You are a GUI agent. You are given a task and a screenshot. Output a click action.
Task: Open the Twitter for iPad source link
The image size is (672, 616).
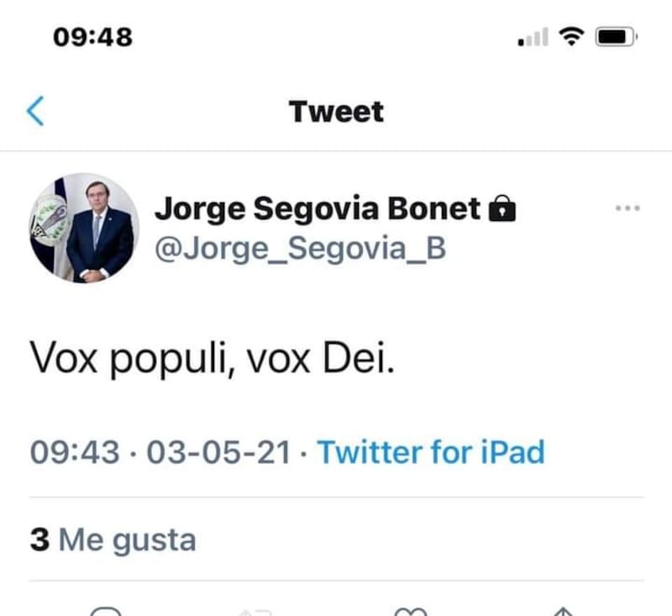pyautogui.click(x=431, y=452)
